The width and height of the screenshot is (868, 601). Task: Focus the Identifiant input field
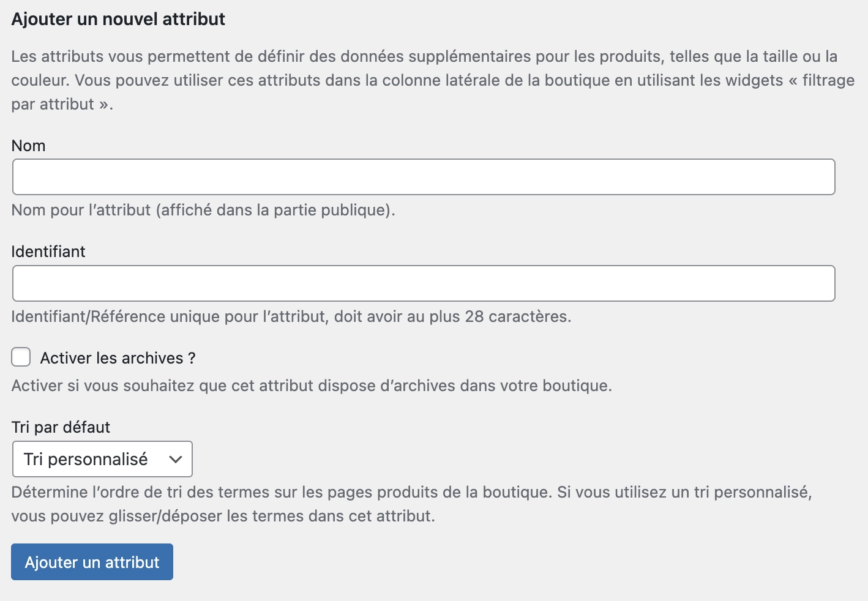(x=424, y=283)
